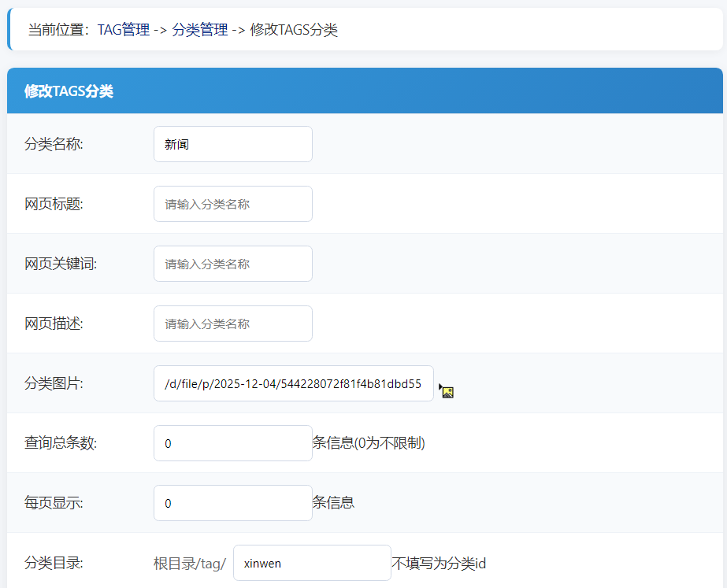The image size is (727, 588).
Task: Select the 分类目录 input containing xinwen
Action: [312, 562]
